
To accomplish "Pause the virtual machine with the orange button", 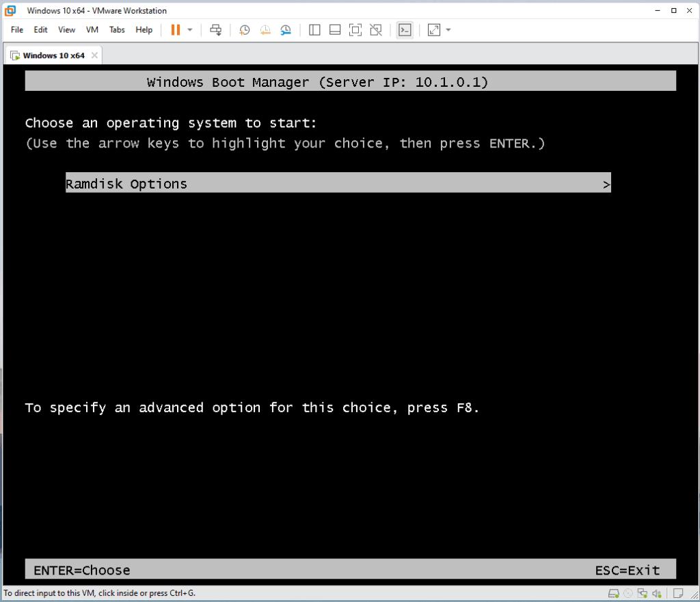I will (x=175, y=30).
